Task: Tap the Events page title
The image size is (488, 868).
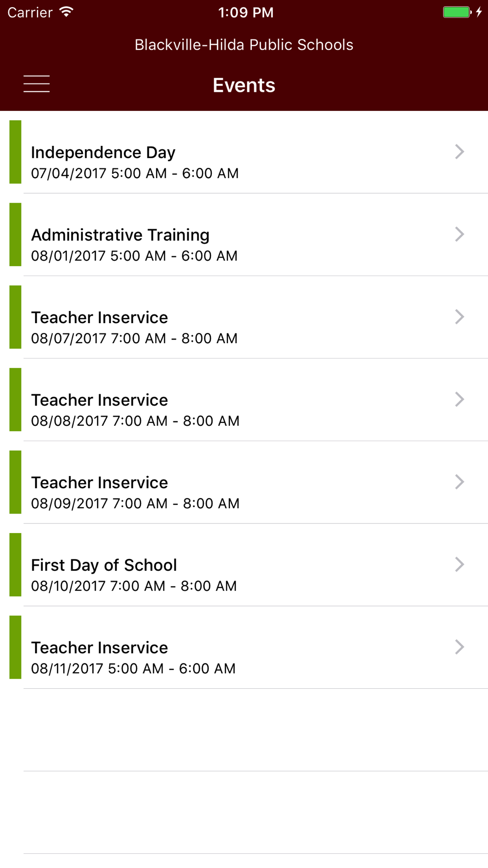Action: pyautogui.click(x=244, y=85)
